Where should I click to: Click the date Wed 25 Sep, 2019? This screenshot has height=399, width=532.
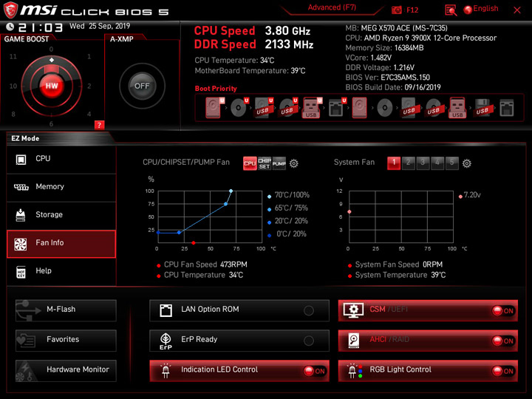pos(100,26)
